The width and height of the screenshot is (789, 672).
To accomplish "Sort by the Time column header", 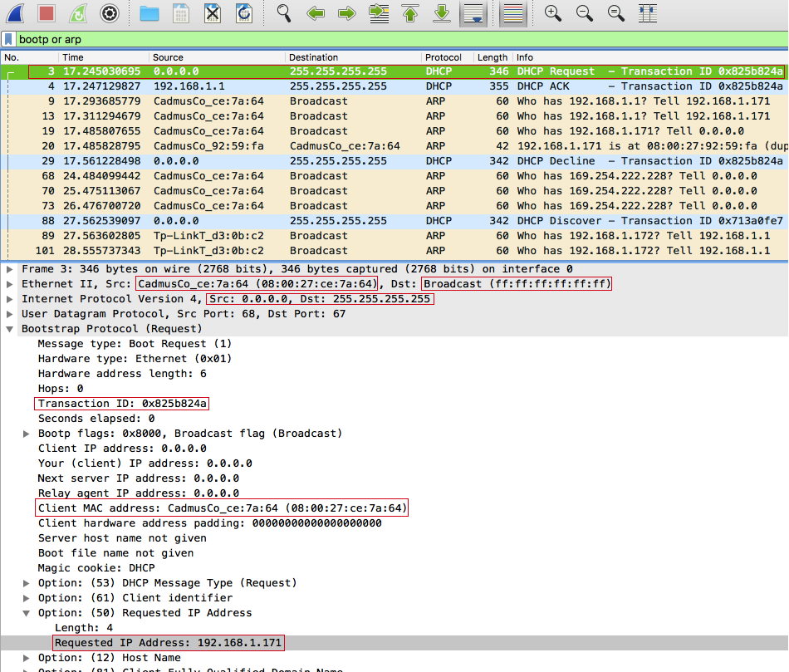I will 104,57.
